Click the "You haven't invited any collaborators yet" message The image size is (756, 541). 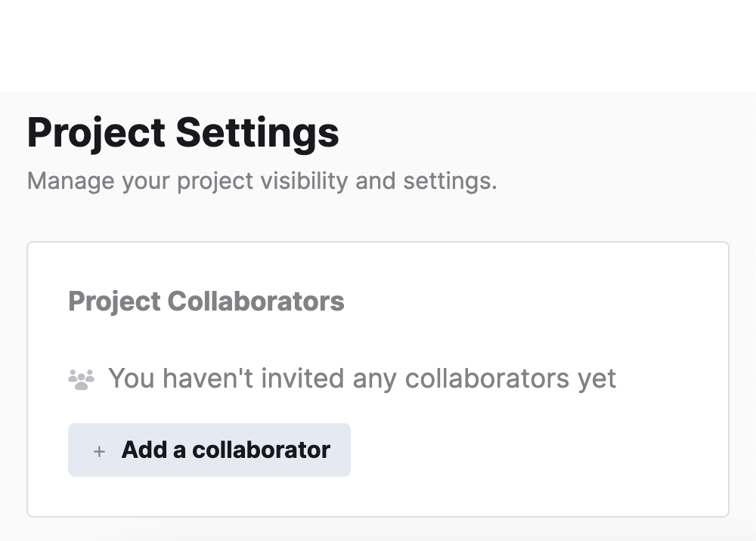click(x=362, y=379)
